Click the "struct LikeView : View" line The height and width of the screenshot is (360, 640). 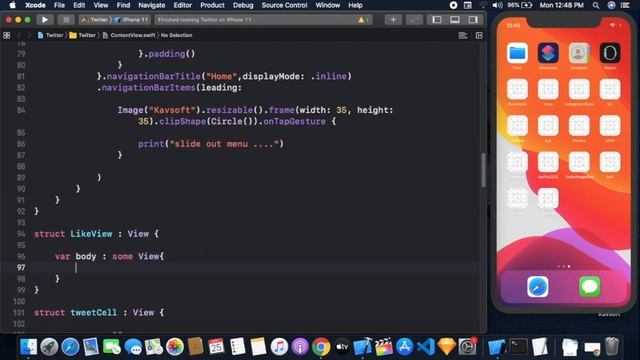(96, 234)
